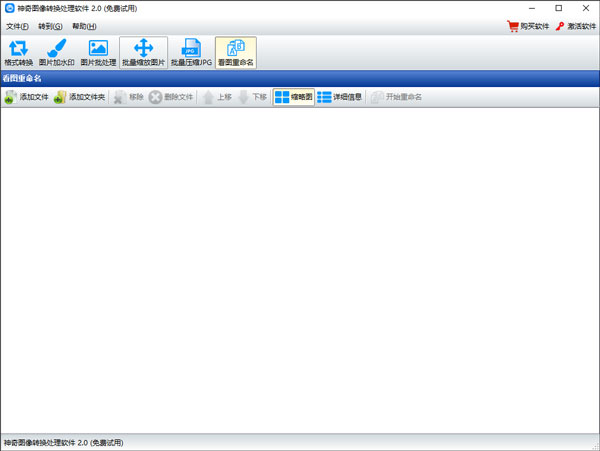Select the 图片加水印 watermark tool
This screenshot has width=600, height=451.
pos(56,53)
